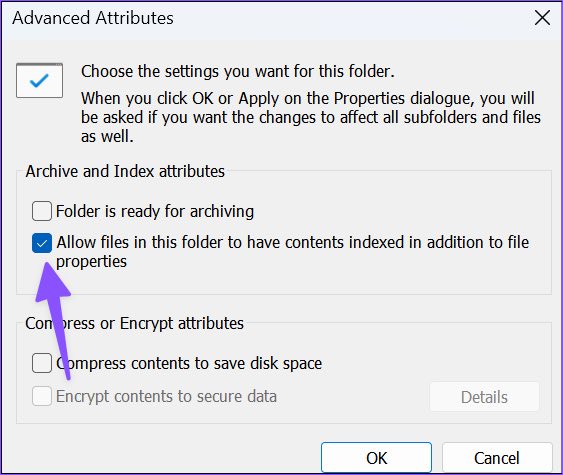
Task: Dismiss the dialog using Cancel
Action: click(x=497, y=457)
